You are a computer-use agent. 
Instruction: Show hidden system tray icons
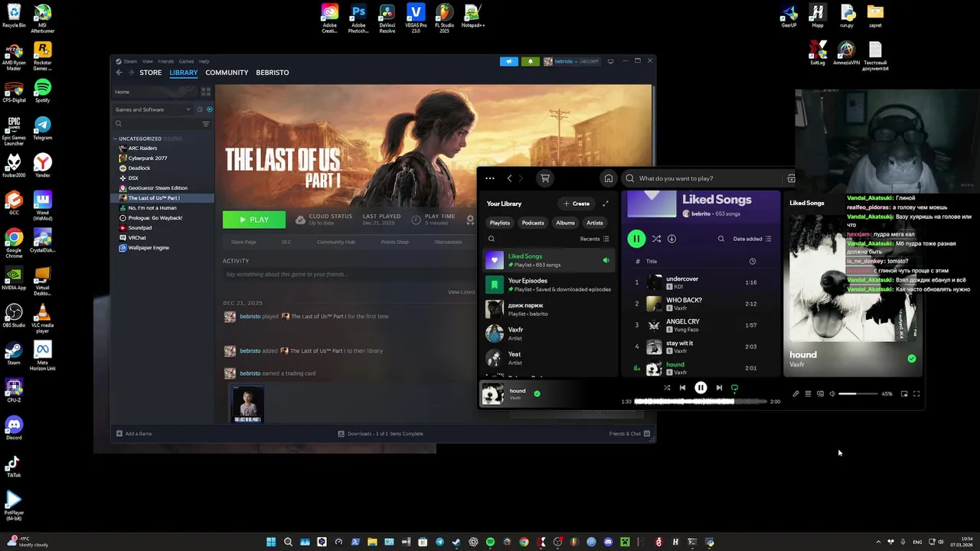tap(878, 542)
